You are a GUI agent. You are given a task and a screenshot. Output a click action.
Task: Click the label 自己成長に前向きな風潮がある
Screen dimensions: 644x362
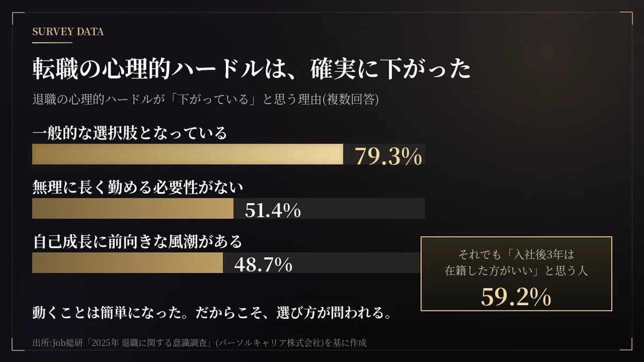coord(137,241)
